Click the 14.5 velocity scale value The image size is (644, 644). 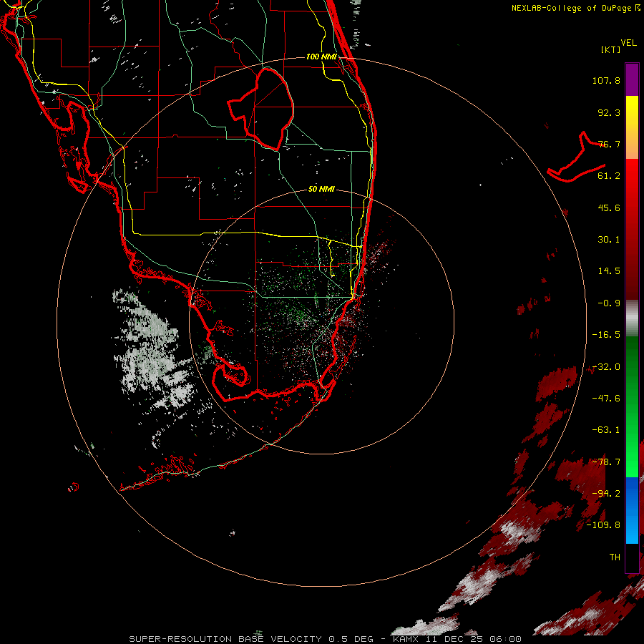tap(609, 271)
